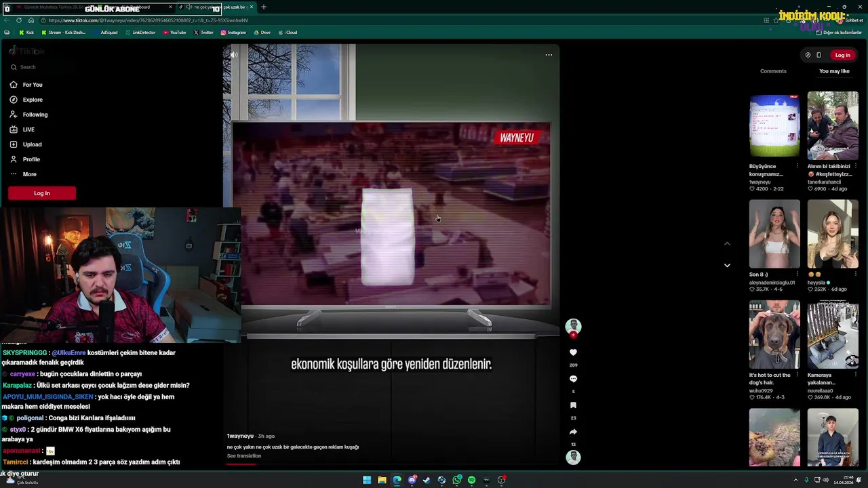Switch to the Comments tab
Viewport: 868px width, 488px height.
pos(773,71)
